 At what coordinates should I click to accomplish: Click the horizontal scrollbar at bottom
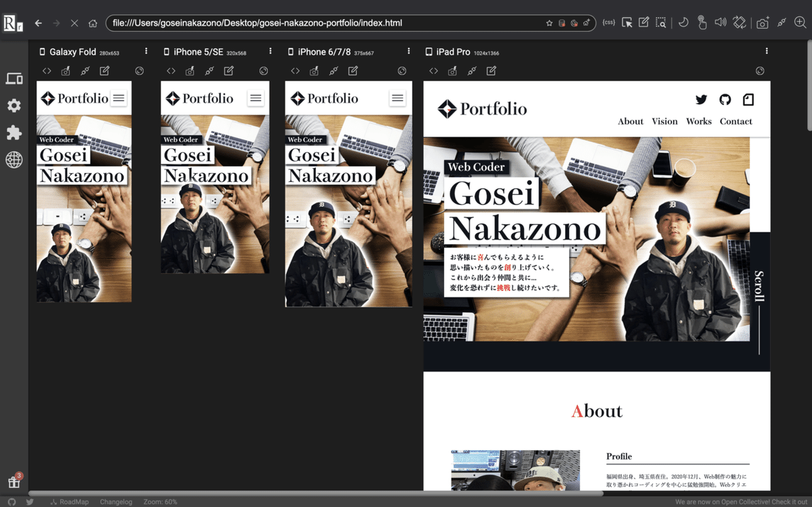point(316,493)
